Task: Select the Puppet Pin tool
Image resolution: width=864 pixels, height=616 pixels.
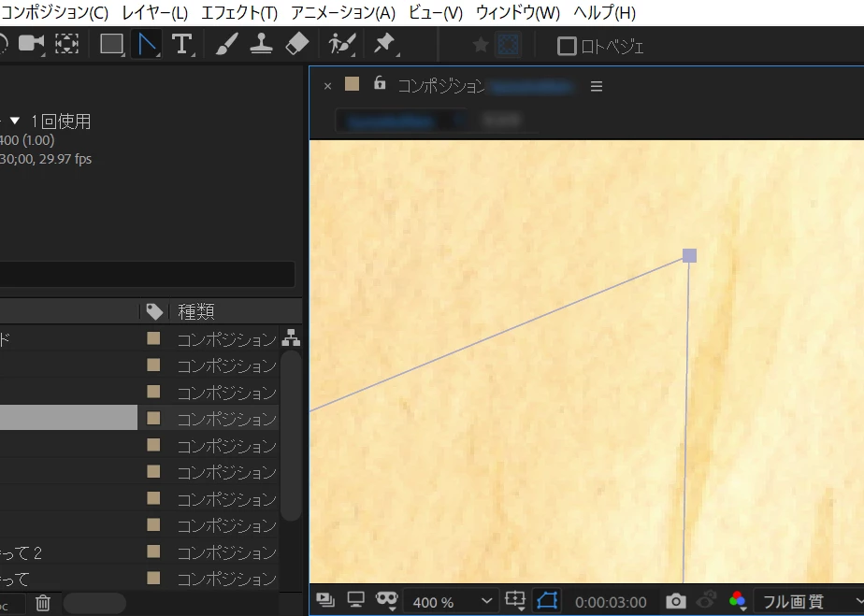Action: click(384, 44)
